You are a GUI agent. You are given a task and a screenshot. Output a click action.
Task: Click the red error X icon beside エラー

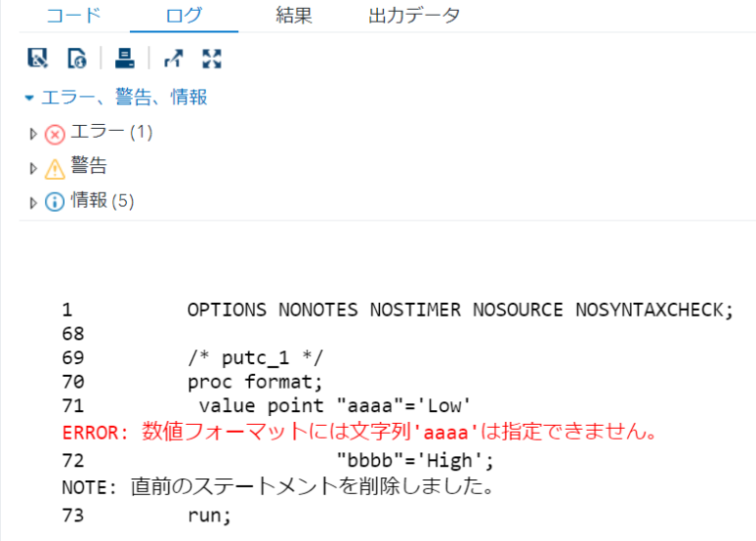55,134
